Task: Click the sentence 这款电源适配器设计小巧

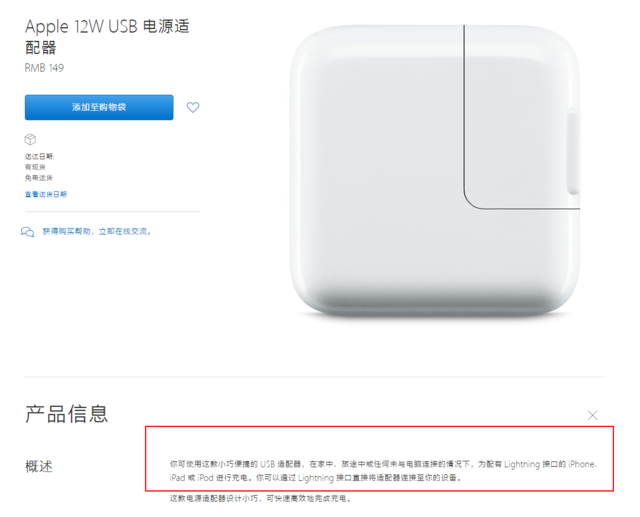Action: coord(260,498)
